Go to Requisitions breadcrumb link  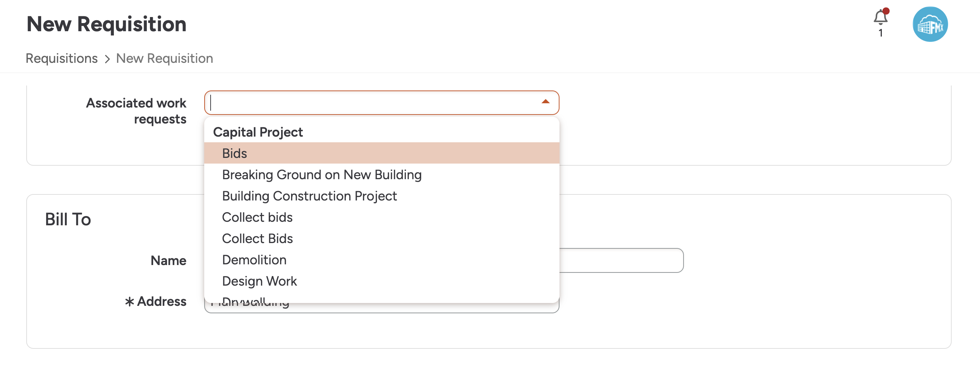(x=62, y=58)
